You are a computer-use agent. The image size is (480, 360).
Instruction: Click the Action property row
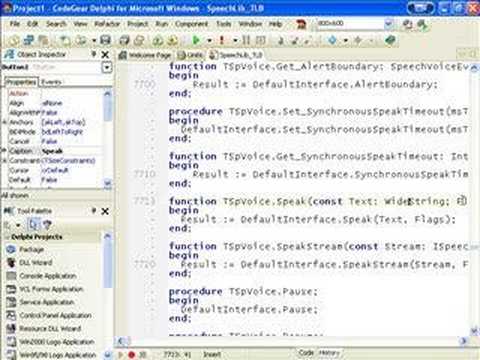point(55,93)
